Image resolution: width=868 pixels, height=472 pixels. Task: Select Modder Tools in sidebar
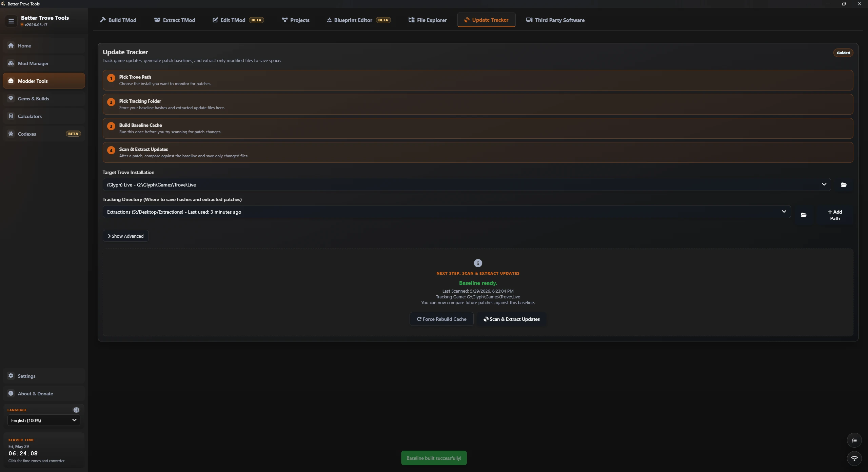tap(44, 81)
